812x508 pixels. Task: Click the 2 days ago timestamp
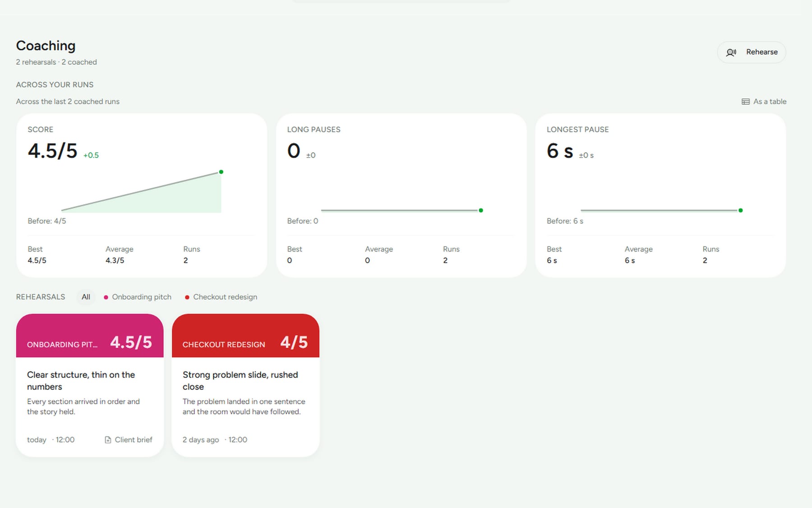click(201, 440)
